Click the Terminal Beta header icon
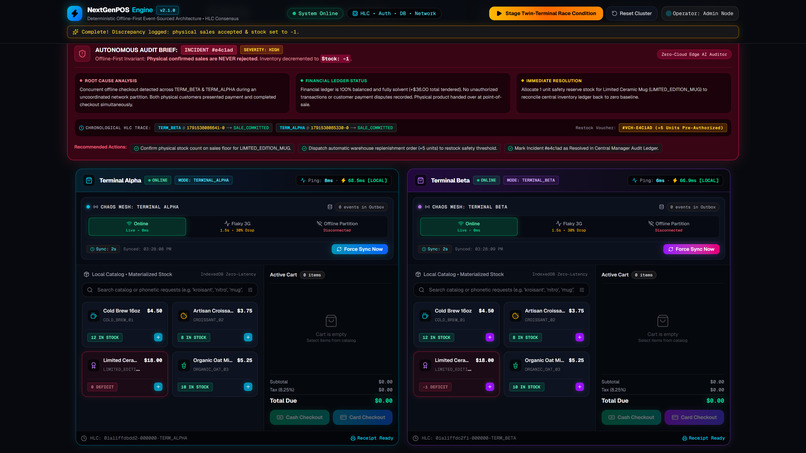Image resolution: width=806 pixels, height=453 pixels. tap(420, 180)
